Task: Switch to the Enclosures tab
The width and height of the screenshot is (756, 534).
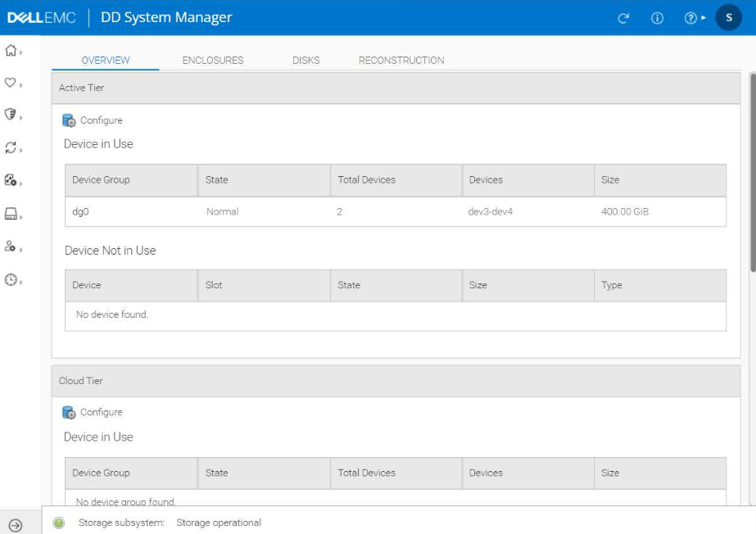Action: (212, 61)
